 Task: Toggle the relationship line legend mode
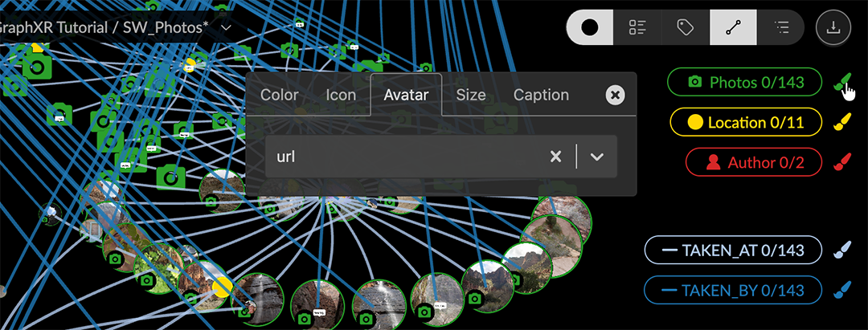tap(732, 27)
